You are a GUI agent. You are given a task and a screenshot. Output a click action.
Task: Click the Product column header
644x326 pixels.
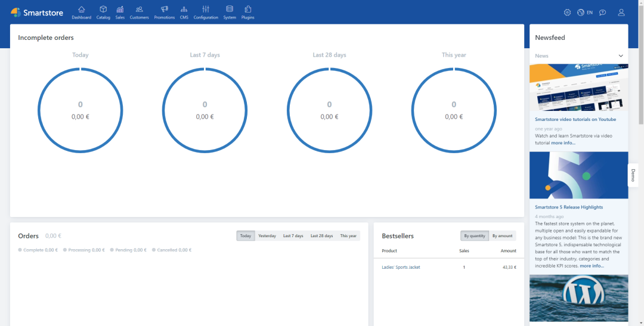[x=389, y=251]
